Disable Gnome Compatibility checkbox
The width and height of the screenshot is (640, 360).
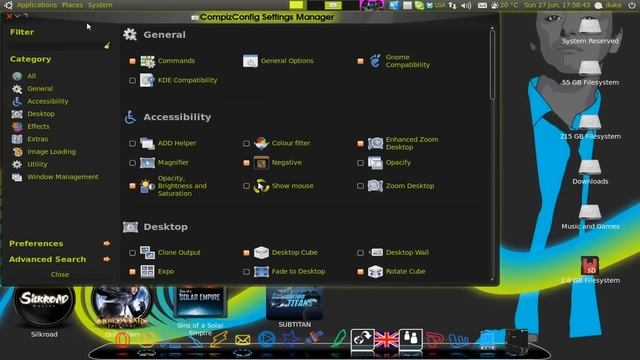[360, 61]
